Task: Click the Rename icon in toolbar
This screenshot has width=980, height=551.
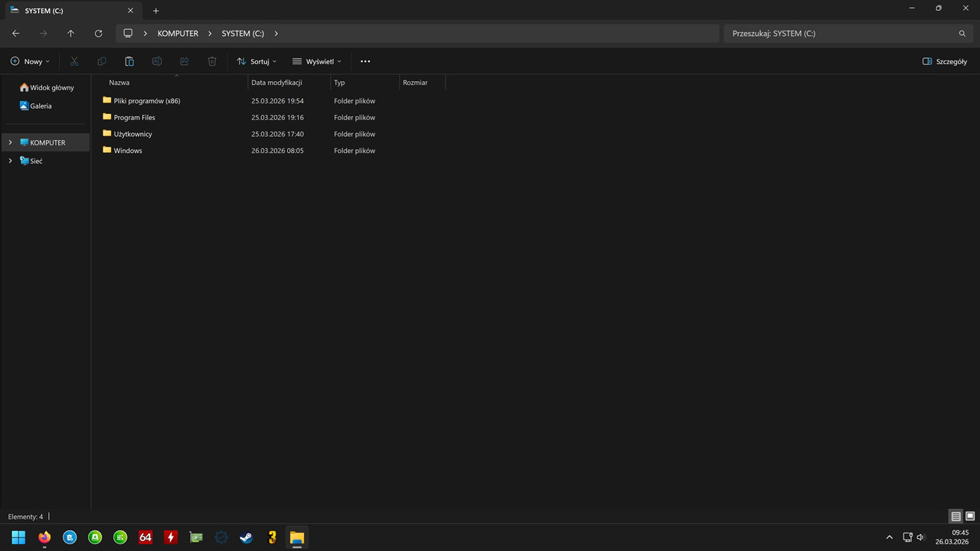Action: coord(157,61)
